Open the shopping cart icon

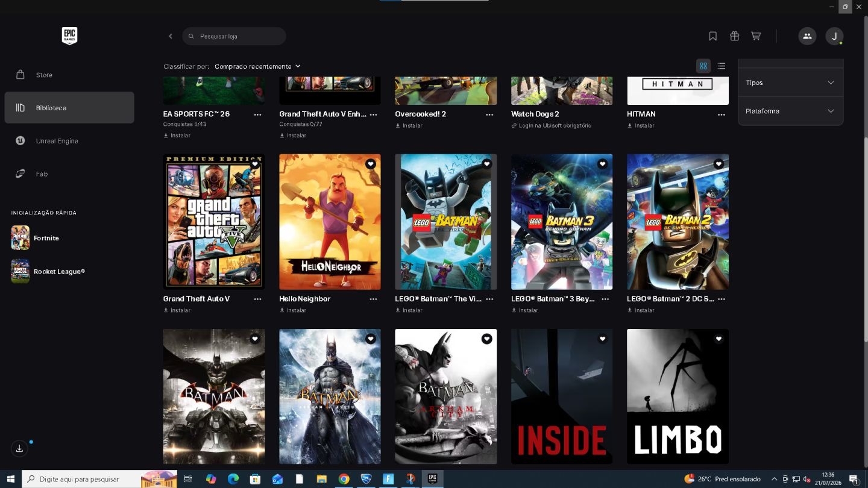(756, 36)
